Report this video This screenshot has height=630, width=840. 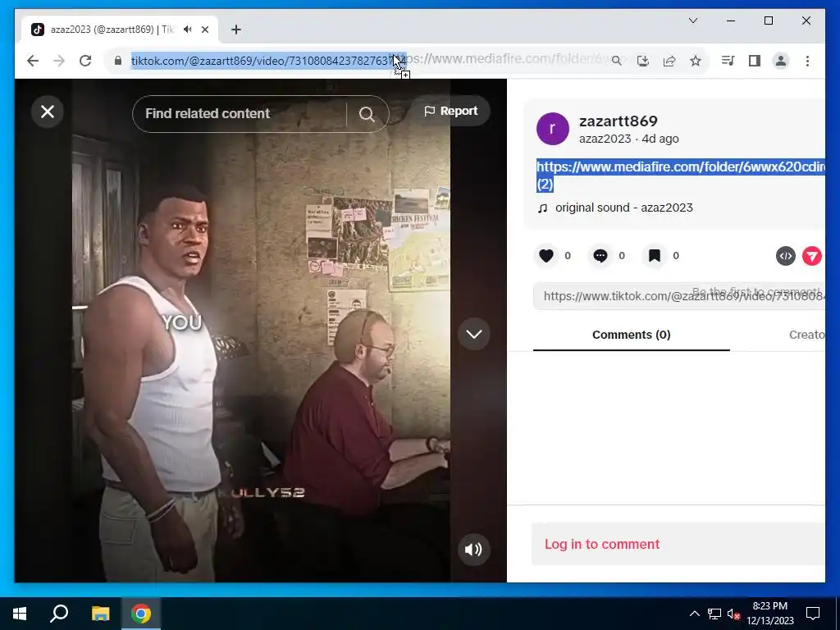[x=450, y=111]
